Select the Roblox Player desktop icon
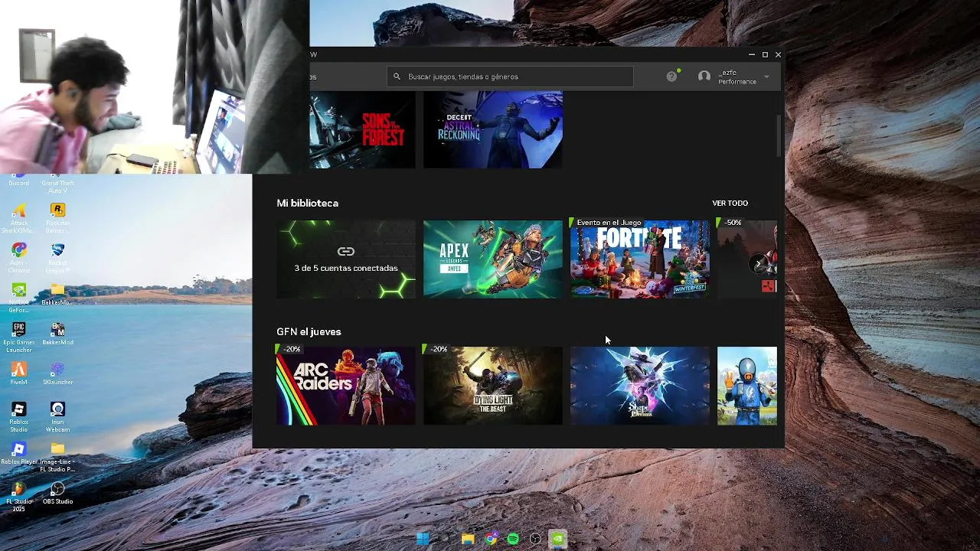Viewport: 980px width, 551px height. tap(19, 453)
